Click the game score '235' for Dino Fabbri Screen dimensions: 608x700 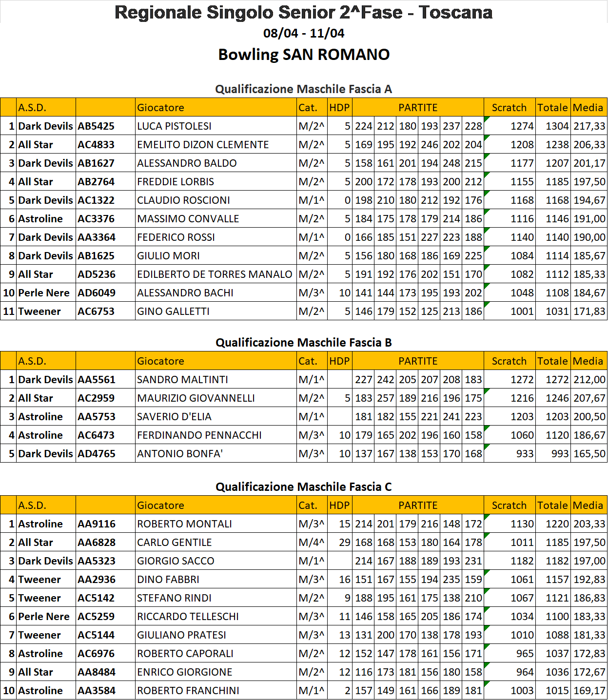tap(451, 580)
